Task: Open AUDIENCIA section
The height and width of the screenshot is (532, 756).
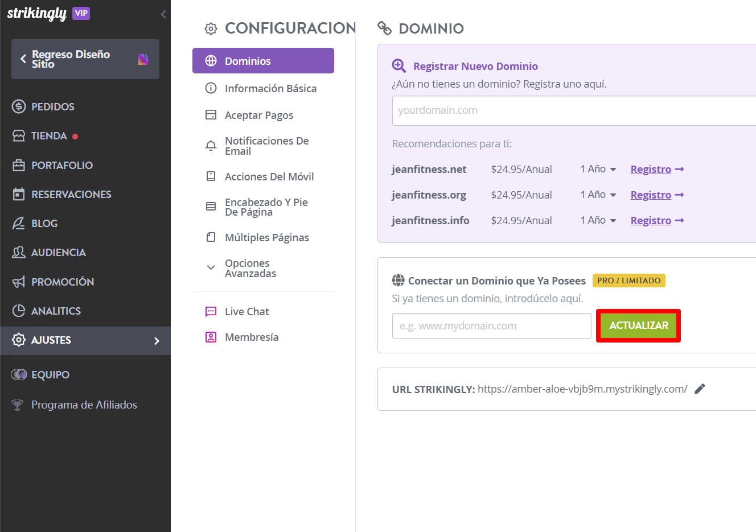Action: click(59, 252)
